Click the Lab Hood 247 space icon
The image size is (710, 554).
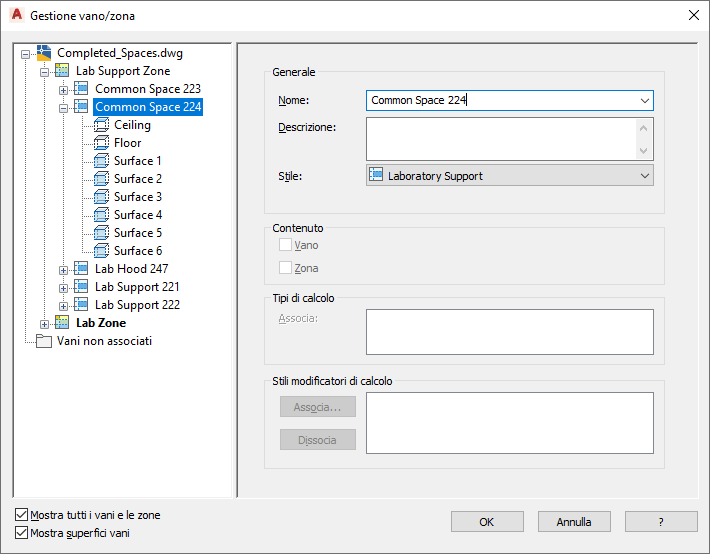(x=81, y=268)
